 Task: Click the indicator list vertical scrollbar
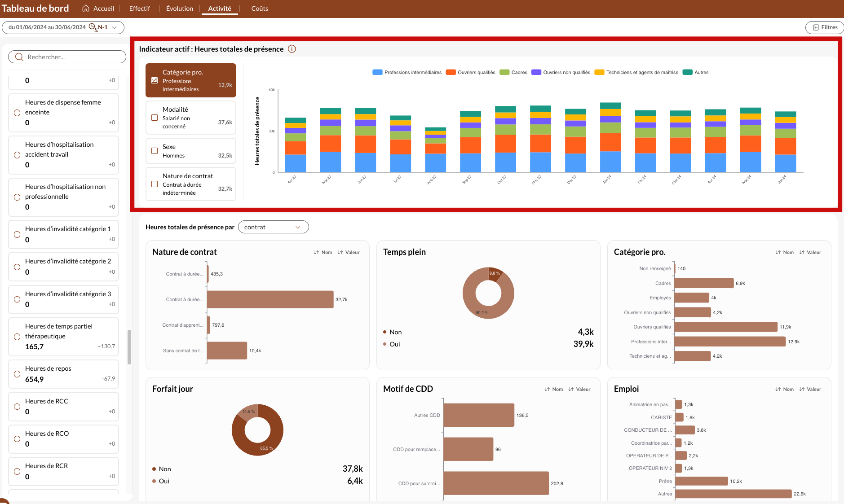[129, 347]
